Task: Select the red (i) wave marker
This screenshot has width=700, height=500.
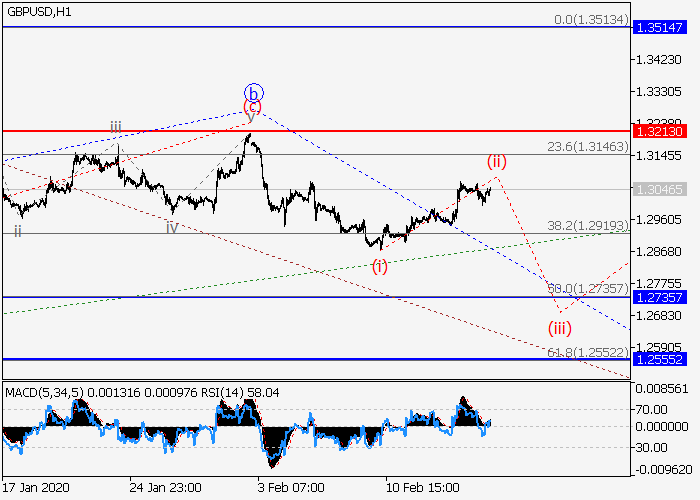Action: pyautogui.click(x=380, y=266)
